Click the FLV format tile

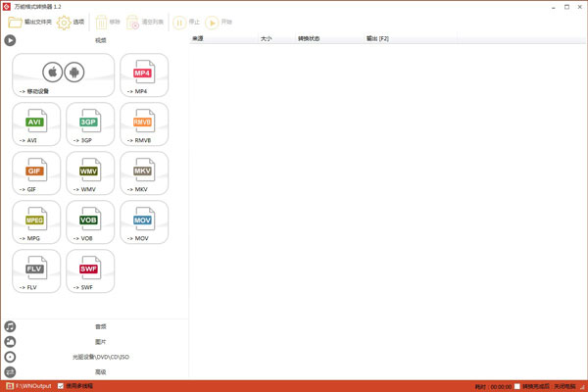(36, 271)
